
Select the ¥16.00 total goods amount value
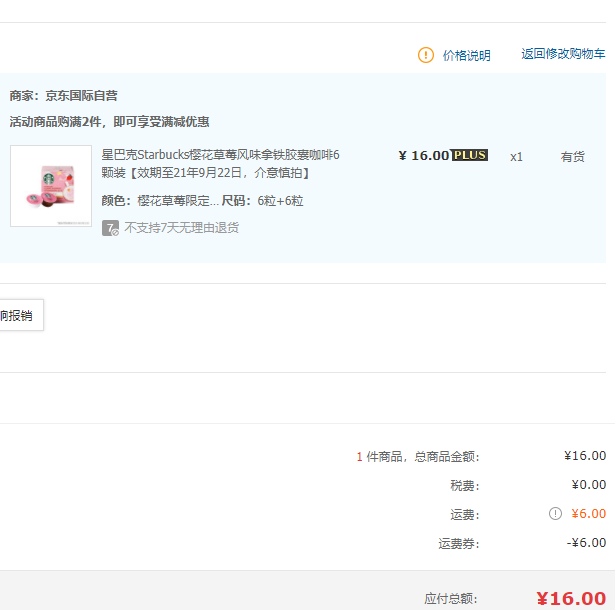585,456
